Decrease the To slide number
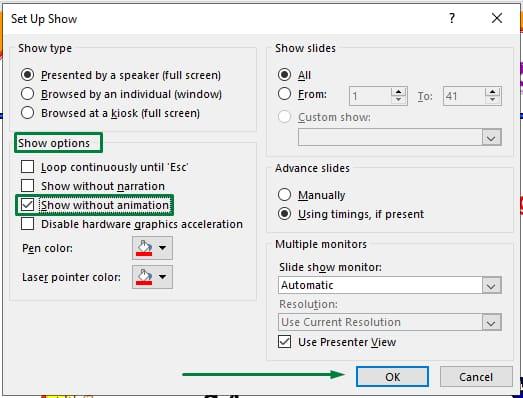 pyautogui.click(x=493, y=100)
